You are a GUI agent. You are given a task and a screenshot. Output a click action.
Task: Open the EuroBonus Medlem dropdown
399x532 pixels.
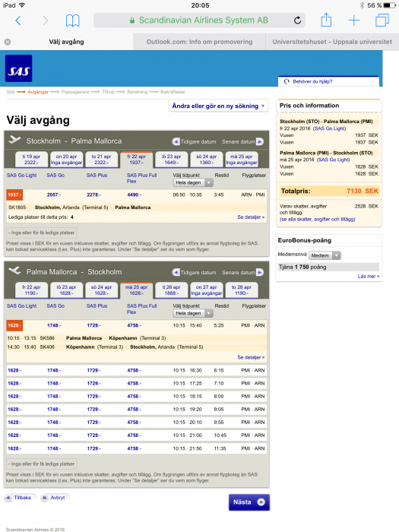(325, 255)
